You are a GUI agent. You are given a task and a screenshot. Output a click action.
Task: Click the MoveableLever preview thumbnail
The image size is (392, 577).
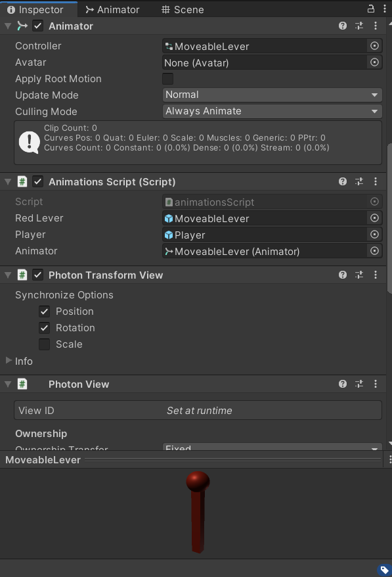196,513
